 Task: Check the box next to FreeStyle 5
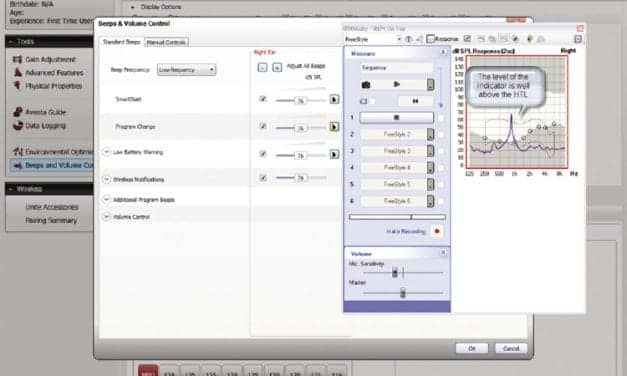[441, 184]
